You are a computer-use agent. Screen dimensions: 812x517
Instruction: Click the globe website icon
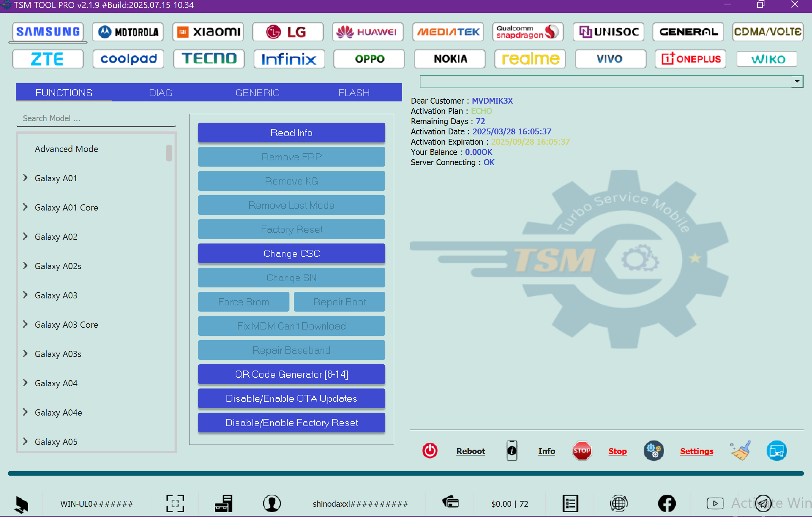coord(619,503)
